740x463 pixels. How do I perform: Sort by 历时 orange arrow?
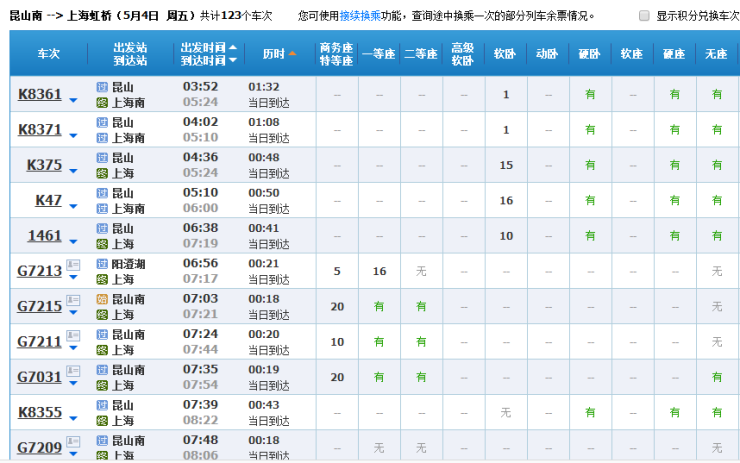292,53
